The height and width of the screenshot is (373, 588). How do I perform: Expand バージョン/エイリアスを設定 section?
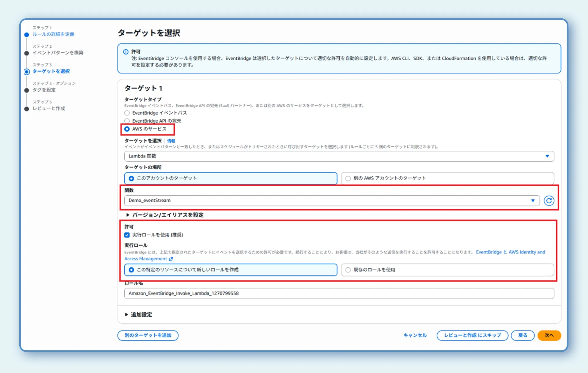(x=165, y=215)
